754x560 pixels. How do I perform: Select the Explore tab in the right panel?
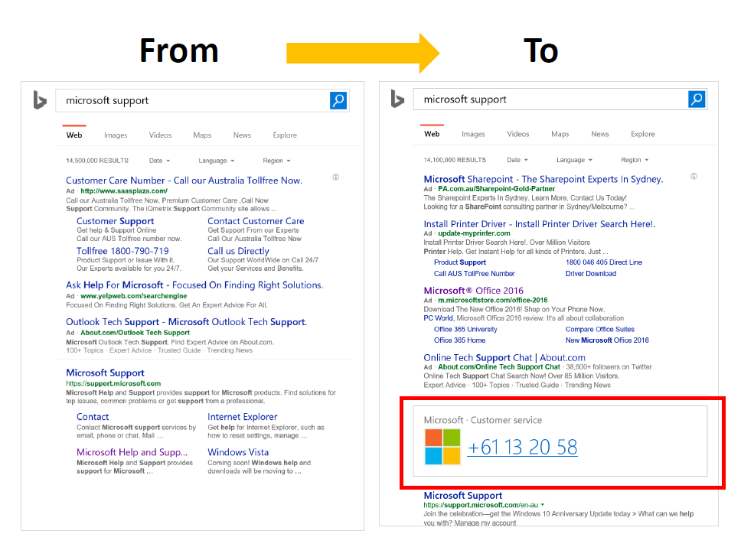coord(642,134)
